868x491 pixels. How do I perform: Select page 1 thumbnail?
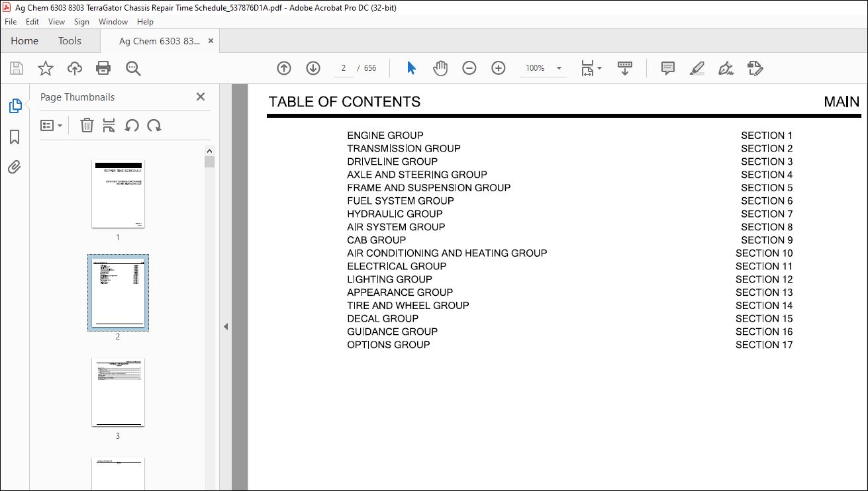118,195
